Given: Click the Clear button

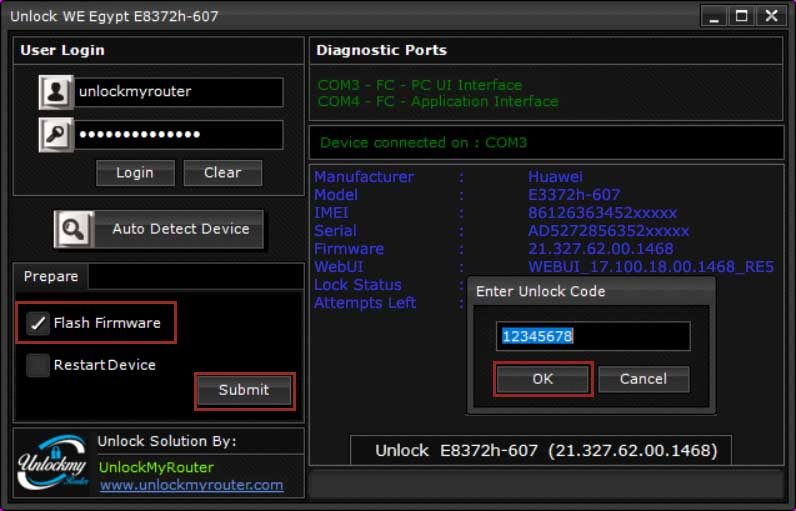Looking at the screenshot, I should point(223,173).
